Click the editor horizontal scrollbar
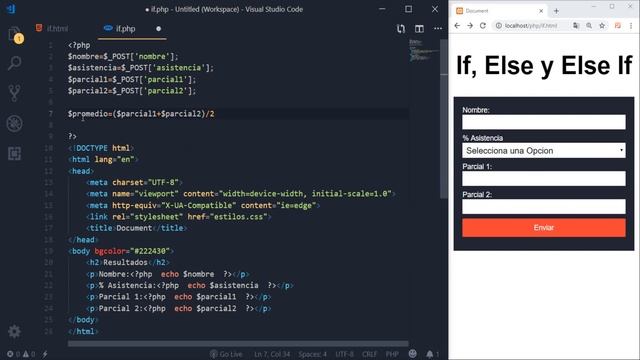The height and width of the screenshot is (360, 640). click(238, 344)
